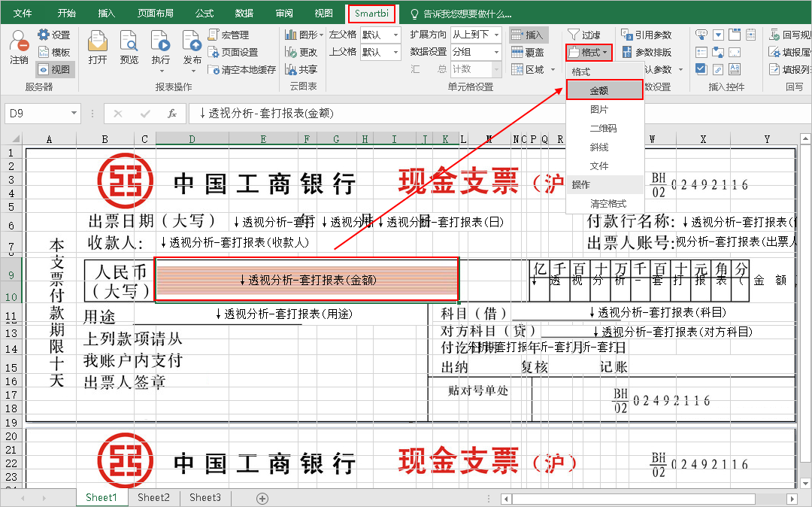Select 图片 in the format menu
The width and height of the screenshot is (812, 507).
tap(604, 109)
